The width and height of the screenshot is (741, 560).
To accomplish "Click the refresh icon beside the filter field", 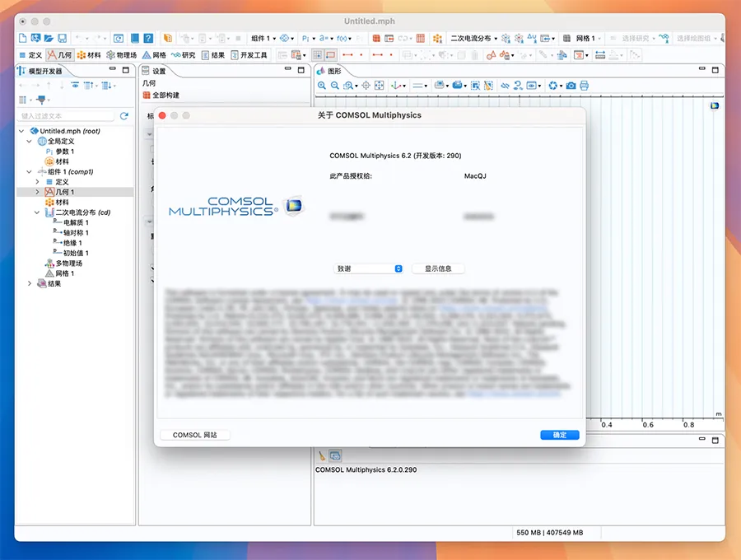I will [x=124, y=116].
